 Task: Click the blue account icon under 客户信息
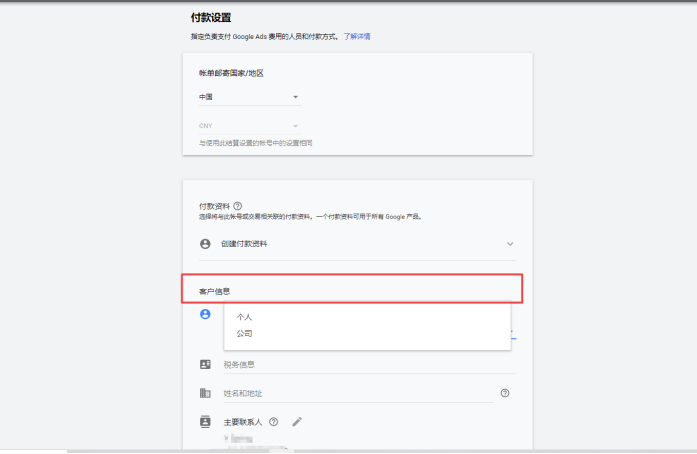click(205, 314)
